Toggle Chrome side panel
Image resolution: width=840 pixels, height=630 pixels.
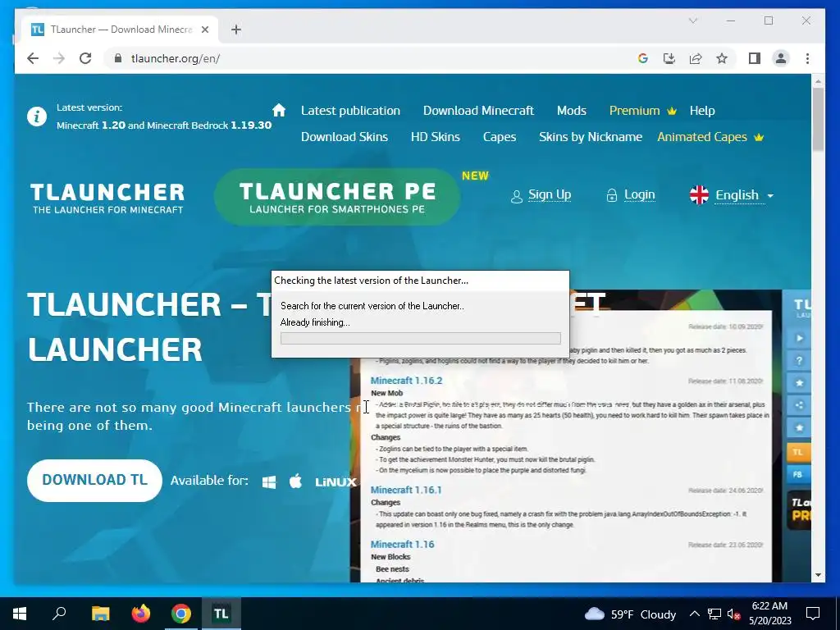click(x=755, y=58)
